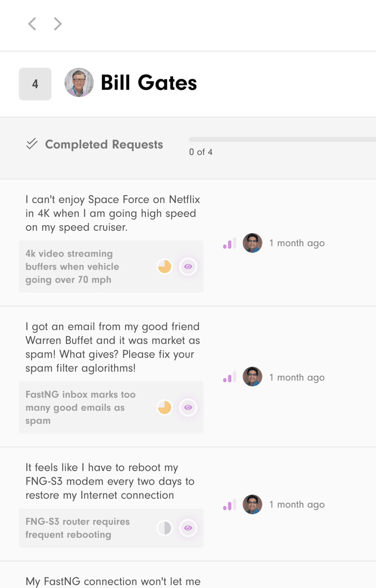This screenshot has width=376, height=588.
Task: Click the Completed Requests checkmark icon
Action: (x=32, y=144)
